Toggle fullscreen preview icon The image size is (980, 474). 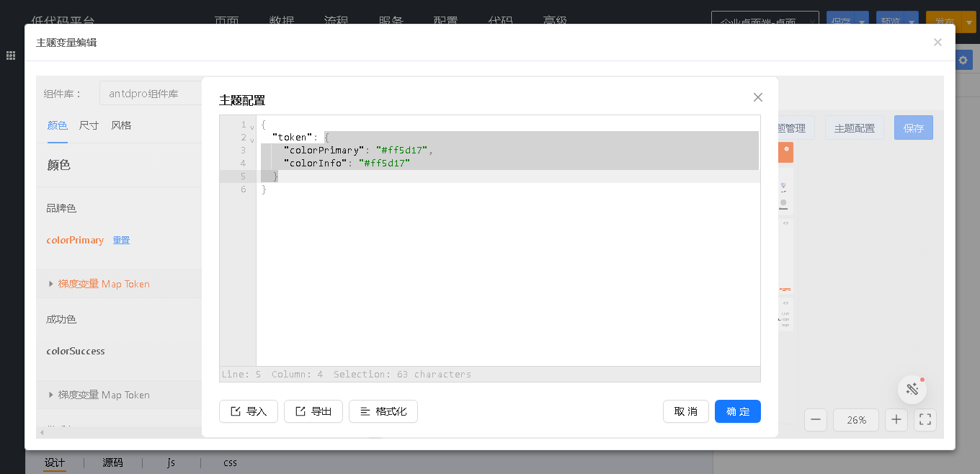926,419
